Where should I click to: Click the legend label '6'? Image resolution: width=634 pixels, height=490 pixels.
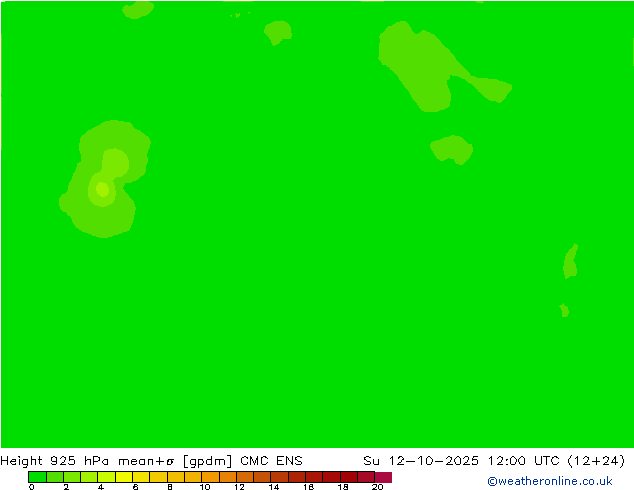click(135, 487)
